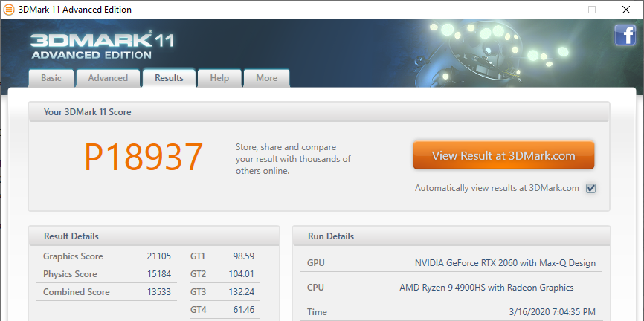644x321 pixels.
Task: Click the 3DMark 11 Advanced Edition logo
Action: pyautogui.click(x=102, y=45)
